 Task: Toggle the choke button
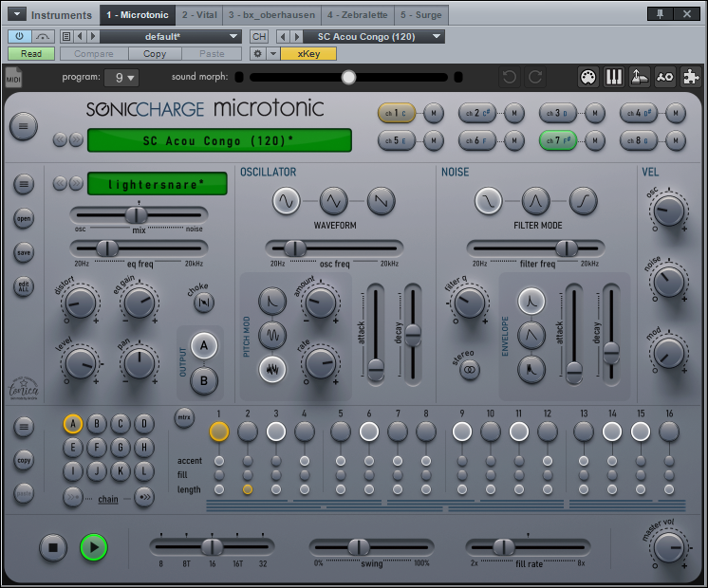(204, 303)
